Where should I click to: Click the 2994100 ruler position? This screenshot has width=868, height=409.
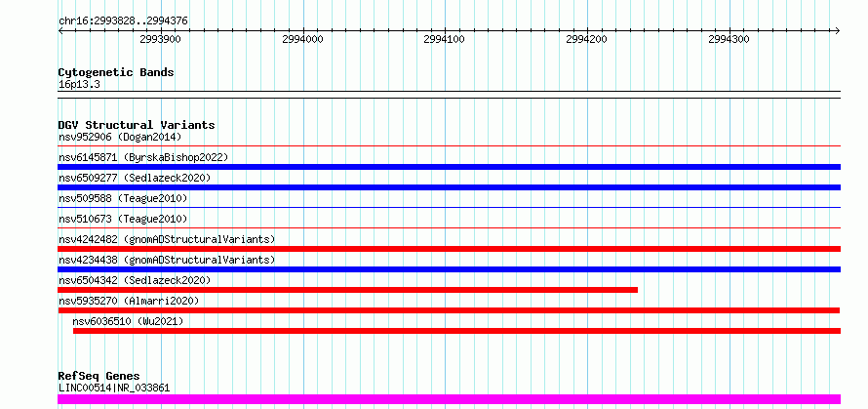pos(445,39)
